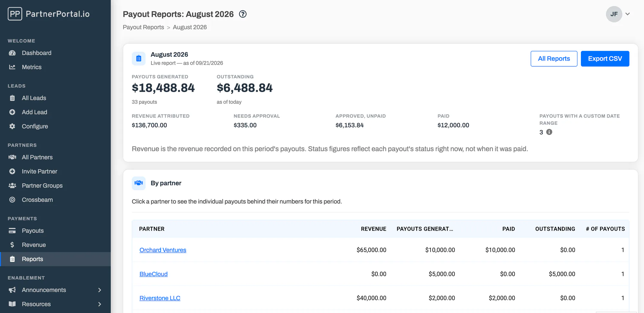Click info icon next to custom date range count
The height and width of the screenshot is (313, 644).
click(549, 132)
